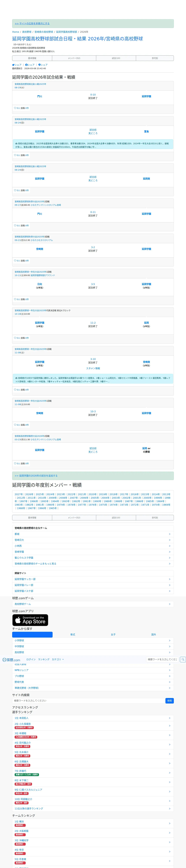Click chevron on 延岡学園サッカー部 row

169,579
